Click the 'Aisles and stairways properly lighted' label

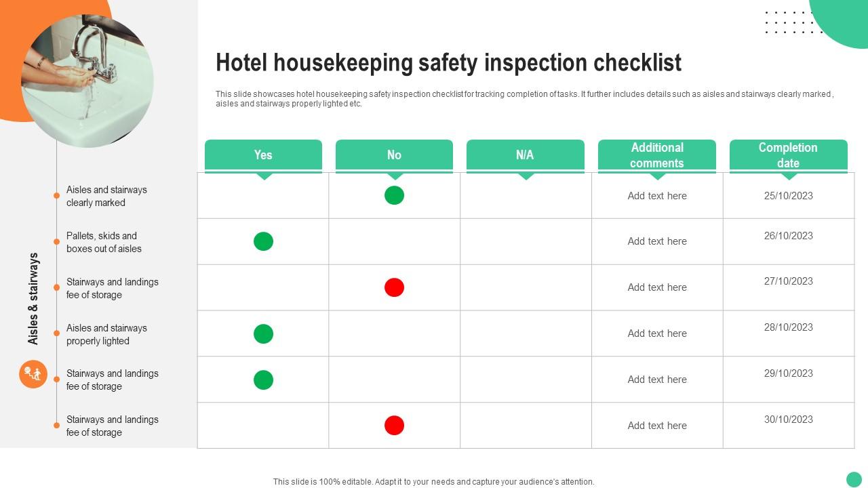pyautogui.click(x=106, y=334)
